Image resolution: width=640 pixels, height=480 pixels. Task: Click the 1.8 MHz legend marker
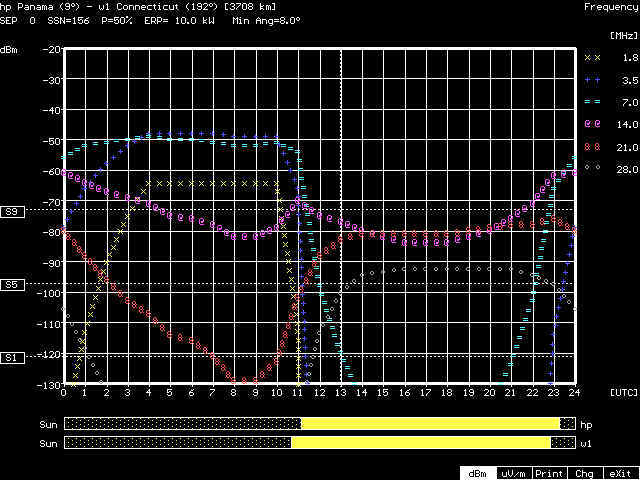[x=593, y=58]
